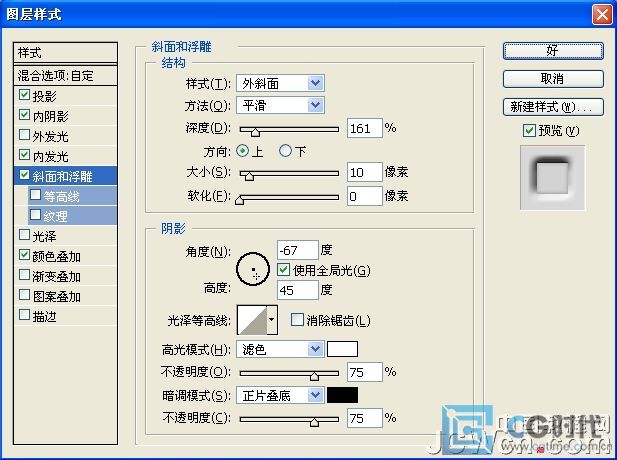
Task: Select 投影 entry in style list
Action: click(x=44, y=96)
